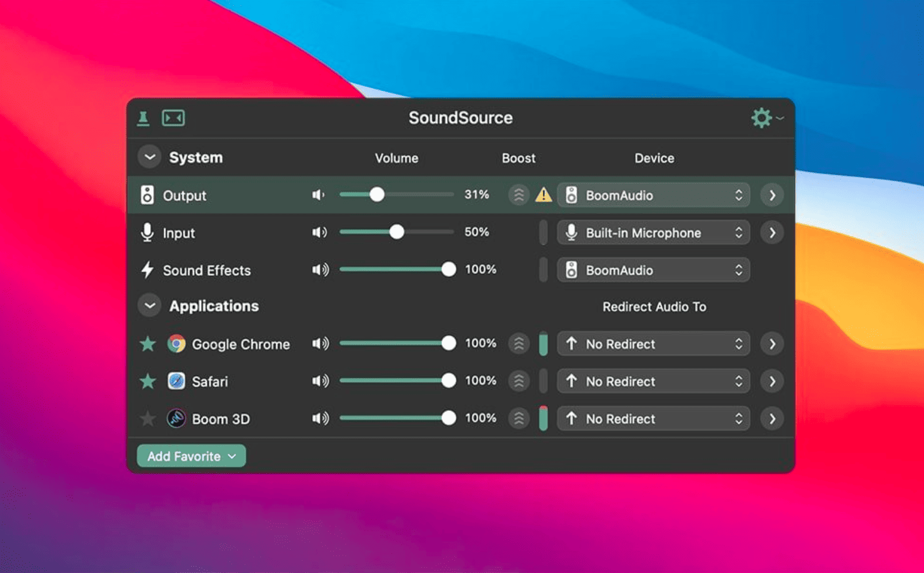The height and width of the screenshot is (573, 924).
Task: Toggle Boost for the Output row
Action: coord(519,195)
